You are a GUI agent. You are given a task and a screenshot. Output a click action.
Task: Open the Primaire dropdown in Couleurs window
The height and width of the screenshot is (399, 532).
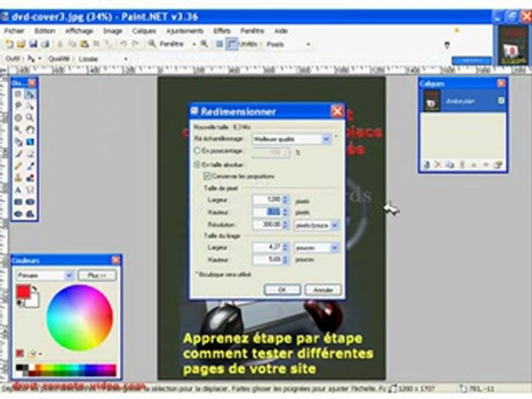click(69, 275)
